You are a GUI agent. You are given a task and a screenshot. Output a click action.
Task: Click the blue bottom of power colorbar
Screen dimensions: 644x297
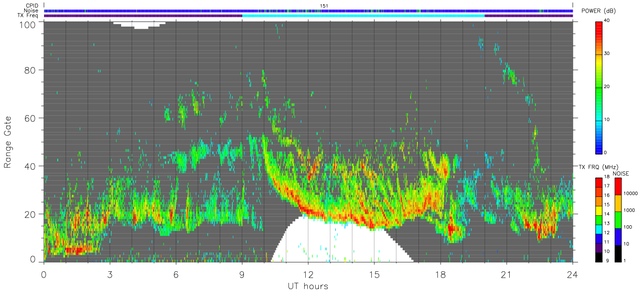click(599, 147)
